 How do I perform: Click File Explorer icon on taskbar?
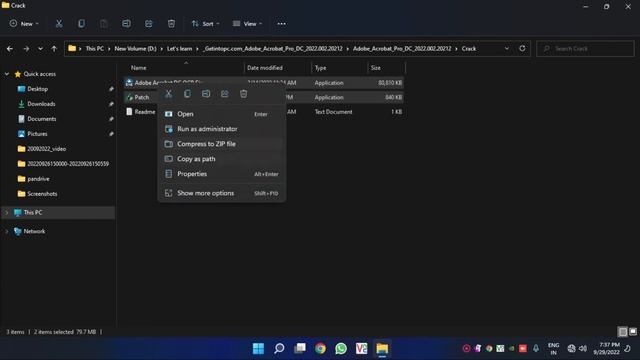coord(382,349)
